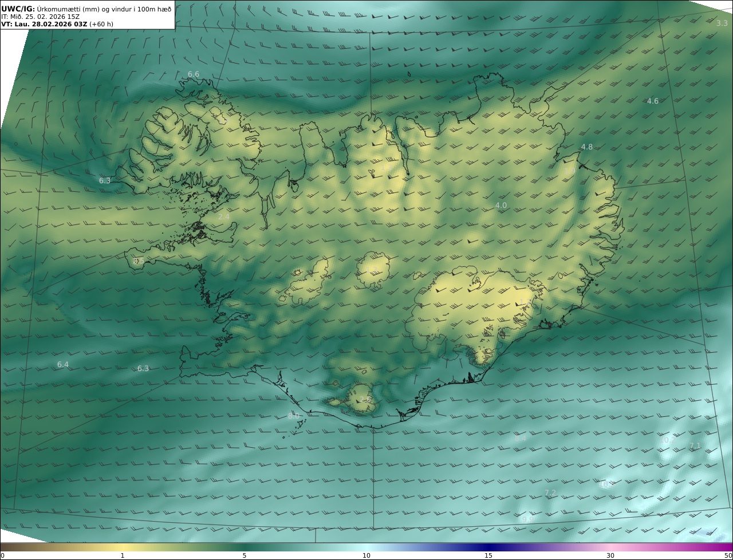Click the 8.4 value label on the map
This screenshot has height=560, width=733.
(521, 439)
